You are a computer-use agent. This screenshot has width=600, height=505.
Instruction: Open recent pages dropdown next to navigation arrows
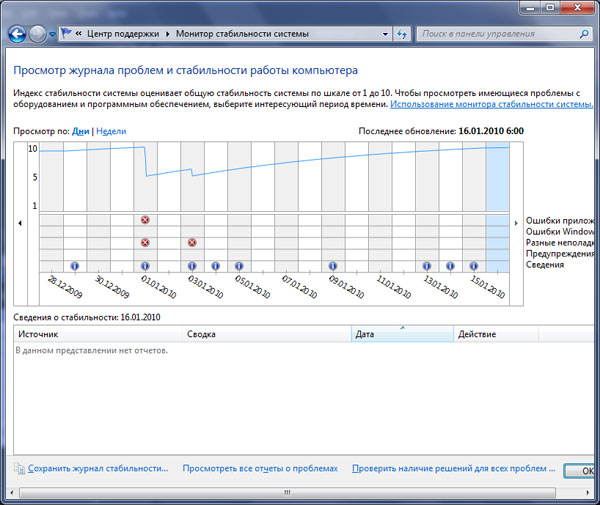coord(52,35)
